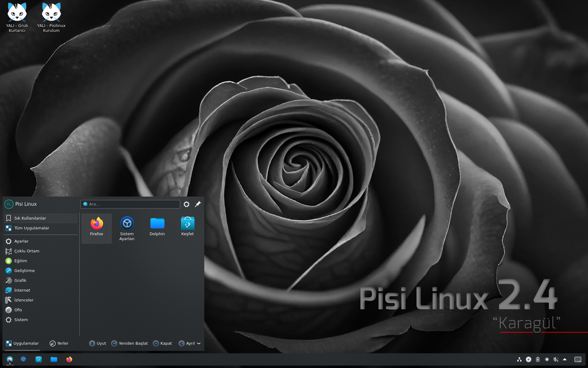This screenshot has width=588, height=368.
Task: Click the muted volume tray icon
Action: 556,359
